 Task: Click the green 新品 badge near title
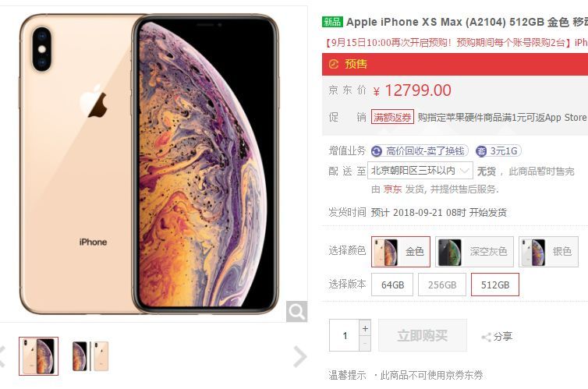click(x=332, y=22)
